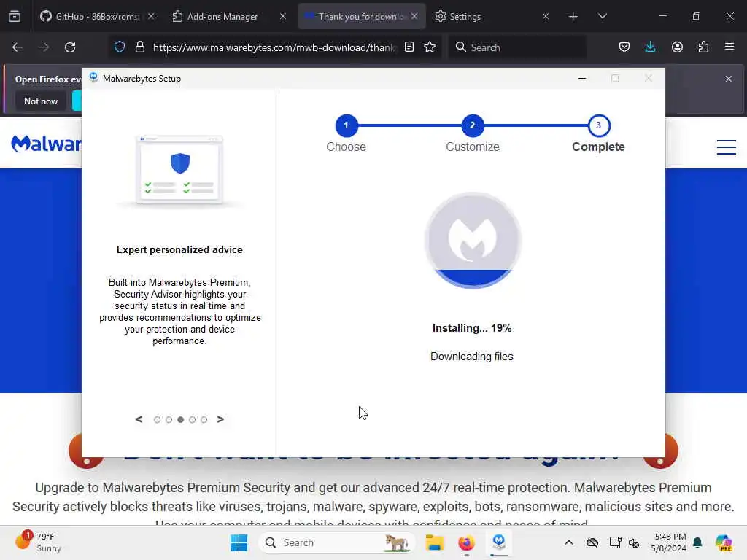Click step 3 Complete in the setup wizard
The width and height of the screenshot is (747, 560).
598,125
